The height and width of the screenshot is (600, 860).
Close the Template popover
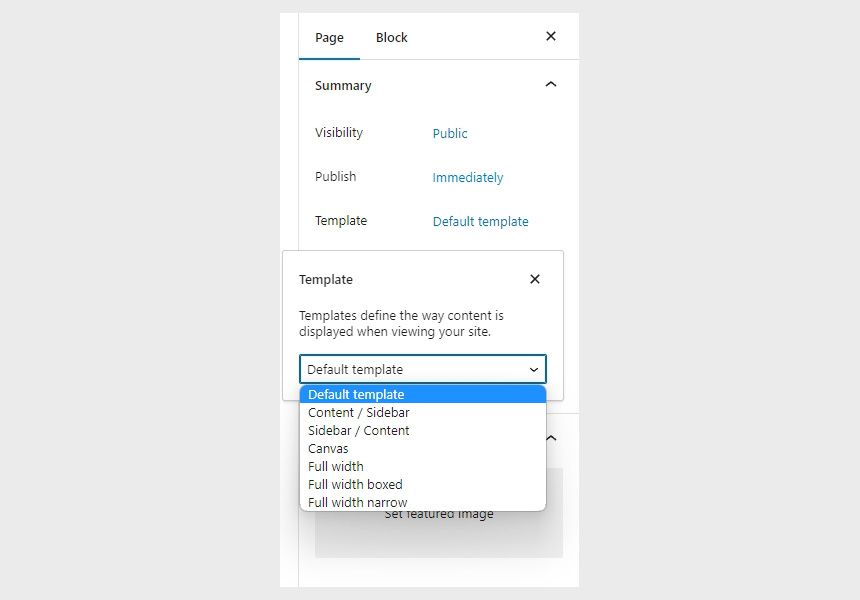[x=535, y=279]
